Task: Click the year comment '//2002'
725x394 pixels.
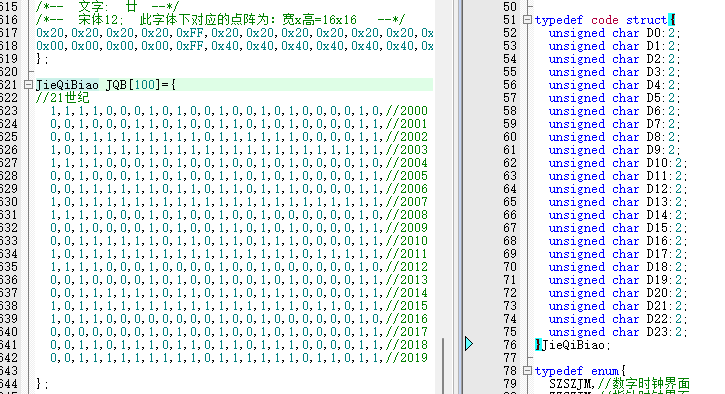Action: [407, 137]
